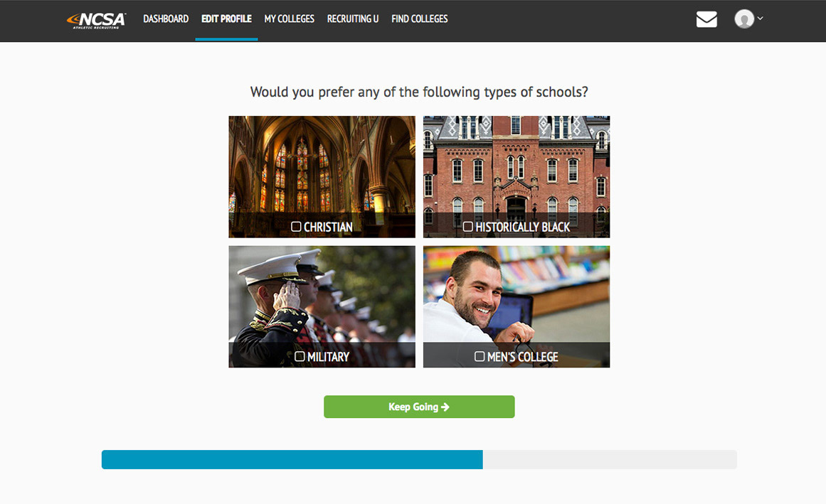Click the blue profile progress bar
This screenshot has width=826, height=504.
[292, 459]
